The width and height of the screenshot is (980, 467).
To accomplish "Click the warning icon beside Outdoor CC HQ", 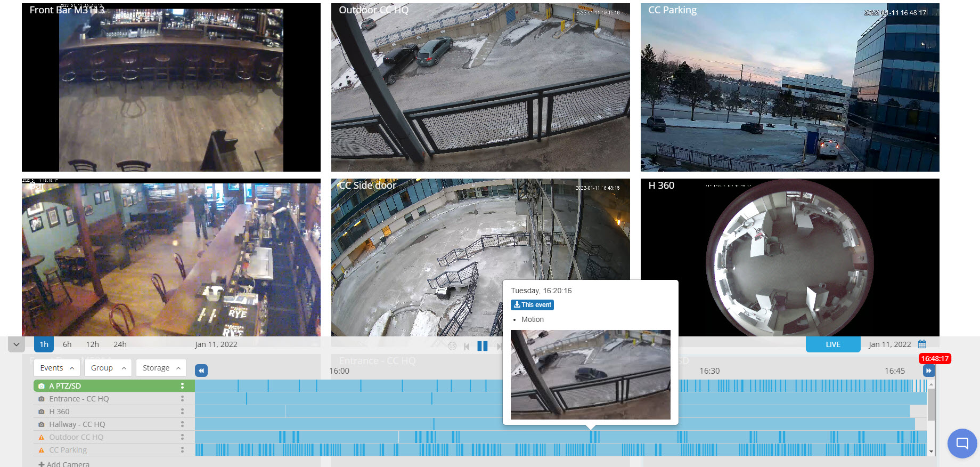I will (x=42, y=437).
